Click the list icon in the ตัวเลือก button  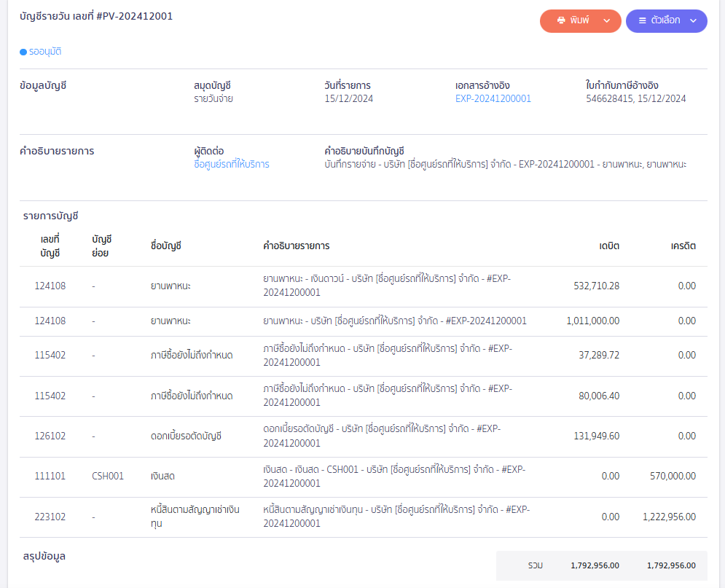pyautogui.click(x=642, y=20)
